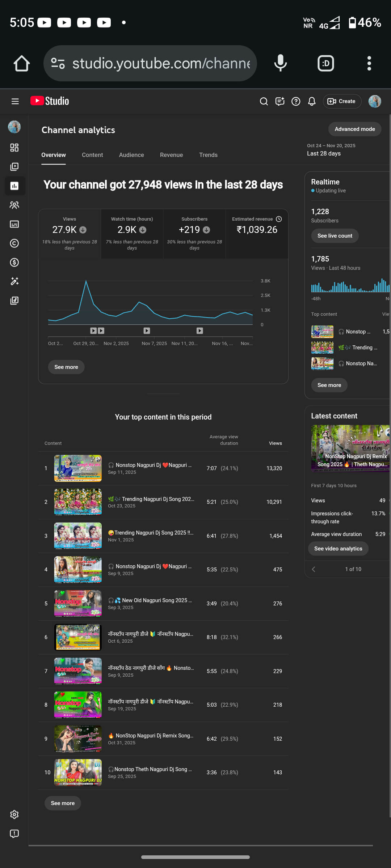
Task: Switch to the Audience tab
Action: pos(131,155)
